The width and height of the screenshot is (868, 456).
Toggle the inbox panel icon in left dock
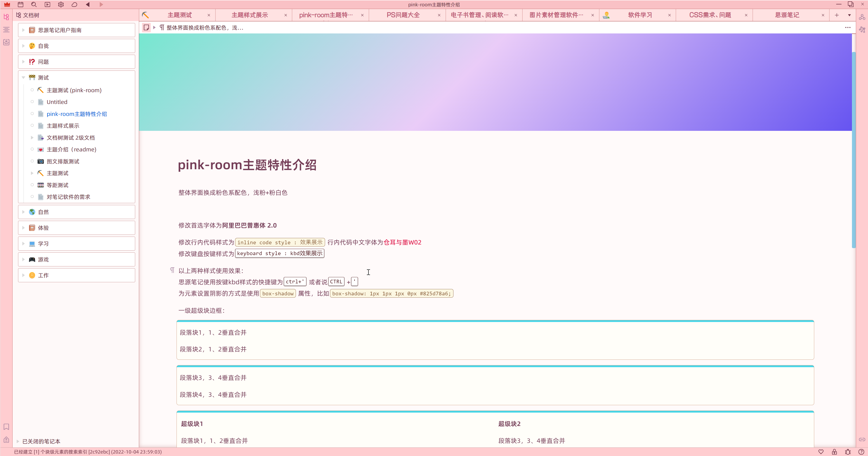pos(6,42)
